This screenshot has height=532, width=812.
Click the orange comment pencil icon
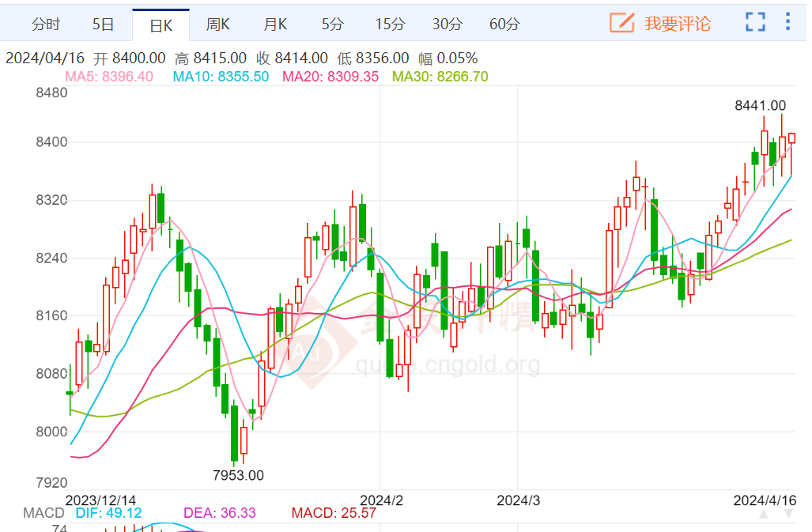click(x=622, y=23)
